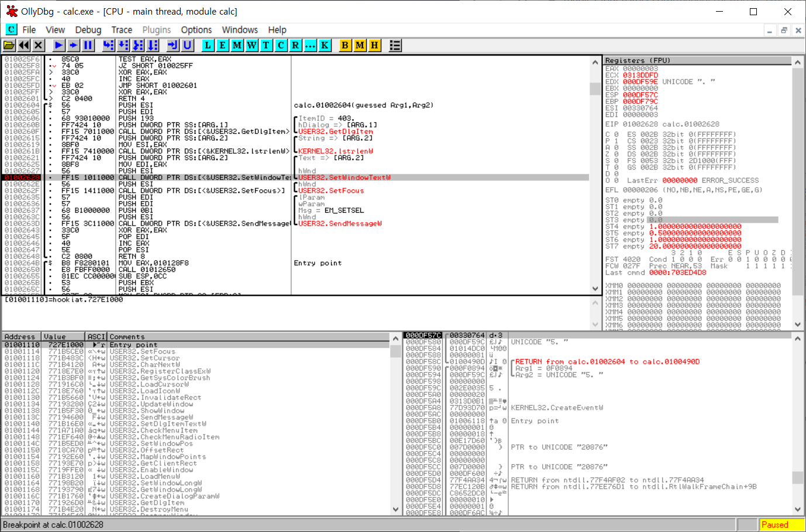Select the CALL USER32.SetFocus instruction row
Image resolution: width=806 pixels, height=532 pixels.
coord(295,191)
